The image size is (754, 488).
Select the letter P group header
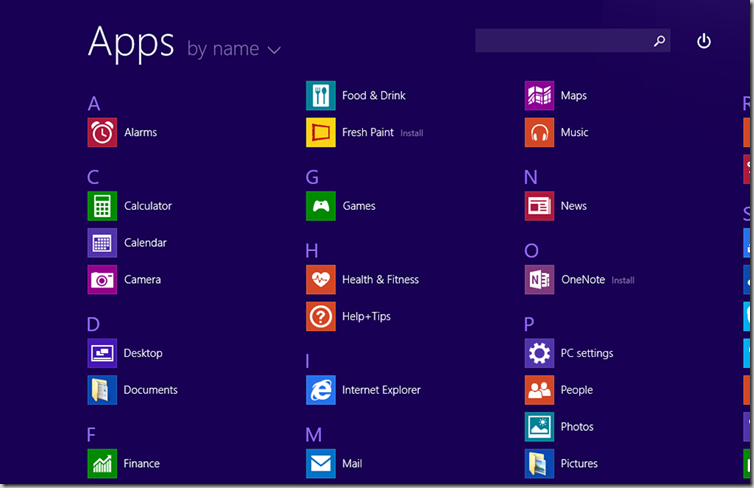point(529,324)
